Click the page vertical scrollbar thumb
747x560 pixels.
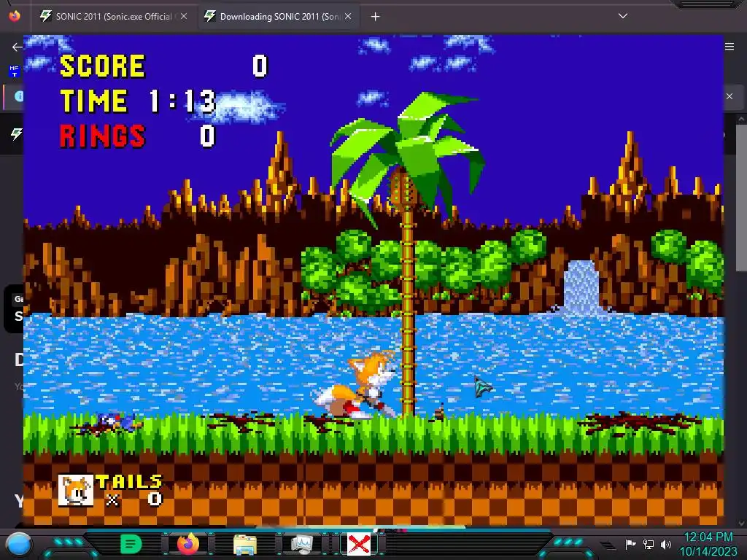coord(741,198)
